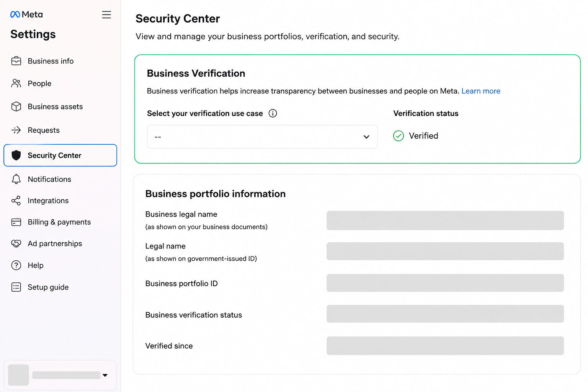Click the Security Center shield icon

[16, 155]
